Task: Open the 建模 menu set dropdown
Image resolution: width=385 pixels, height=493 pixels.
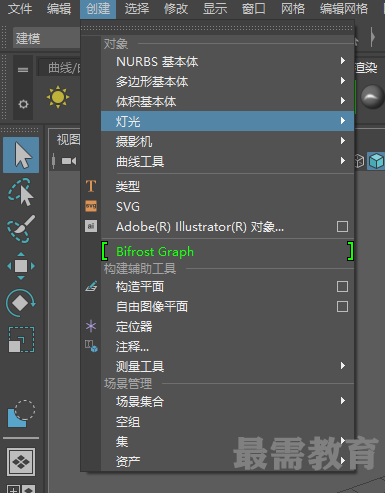Action: 46,38
